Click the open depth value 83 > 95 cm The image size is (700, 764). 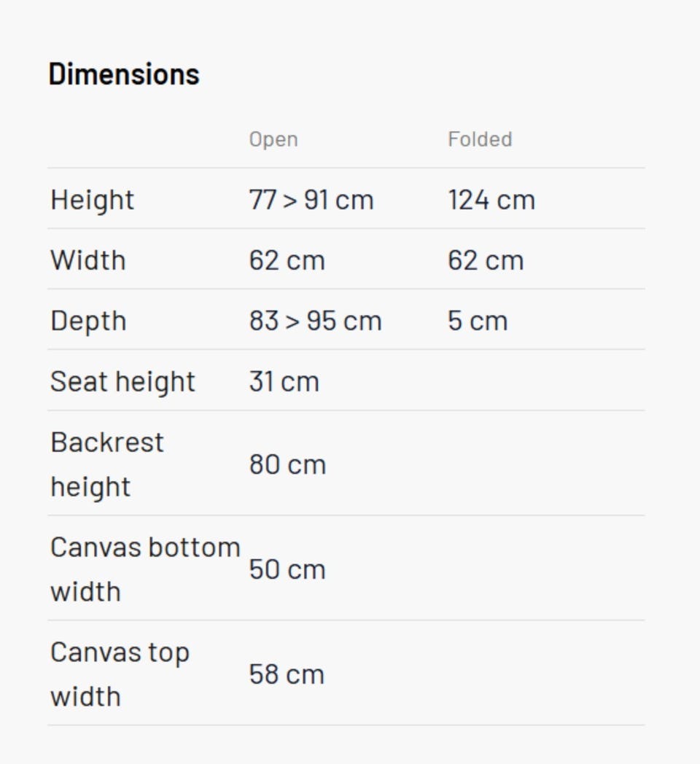(315, 321)
